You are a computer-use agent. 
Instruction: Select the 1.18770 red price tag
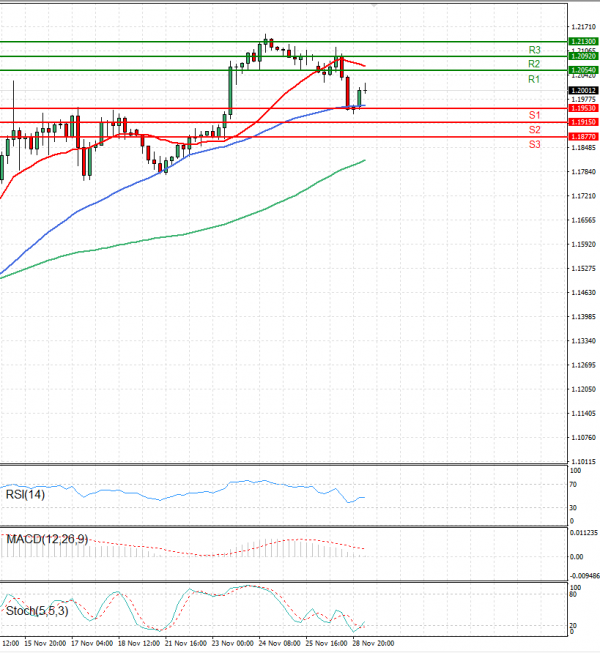pos(583,137)
